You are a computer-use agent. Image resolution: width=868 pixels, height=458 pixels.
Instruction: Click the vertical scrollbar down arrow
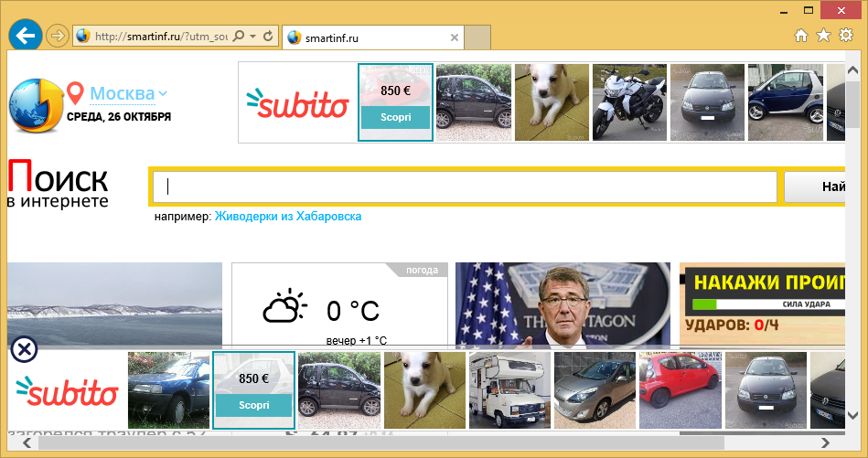[x=852, y=416]
